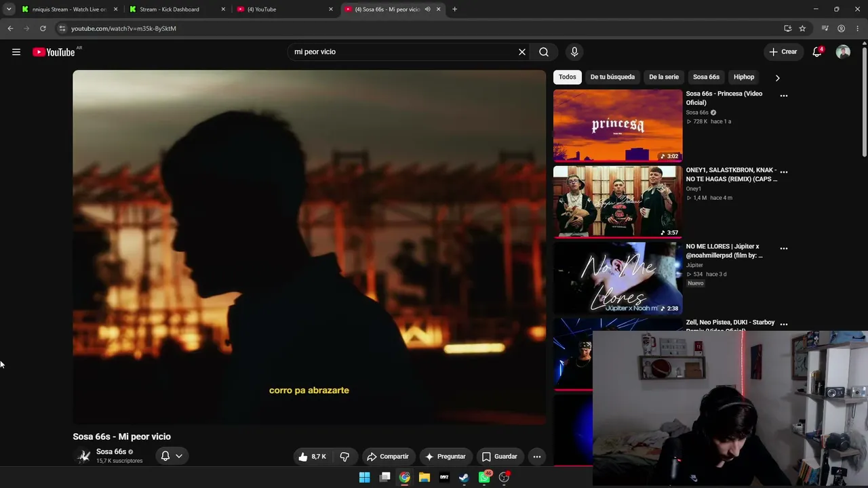This screenshot has width=868, height=488.
Task: Mute the Sosa 66s tab audio icon
Action: pyautogui.click(x=427, y=9)
